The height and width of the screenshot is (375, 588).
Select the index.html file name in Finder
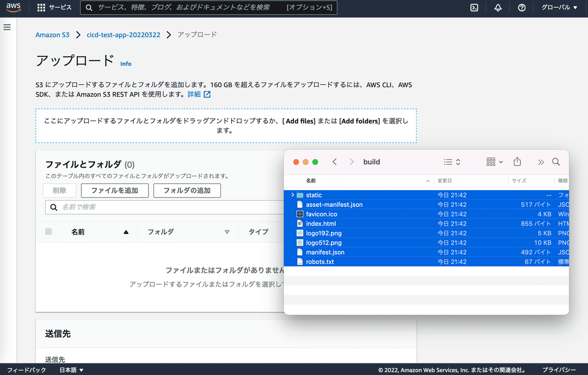pyautogui.click(x=321, y=224)
